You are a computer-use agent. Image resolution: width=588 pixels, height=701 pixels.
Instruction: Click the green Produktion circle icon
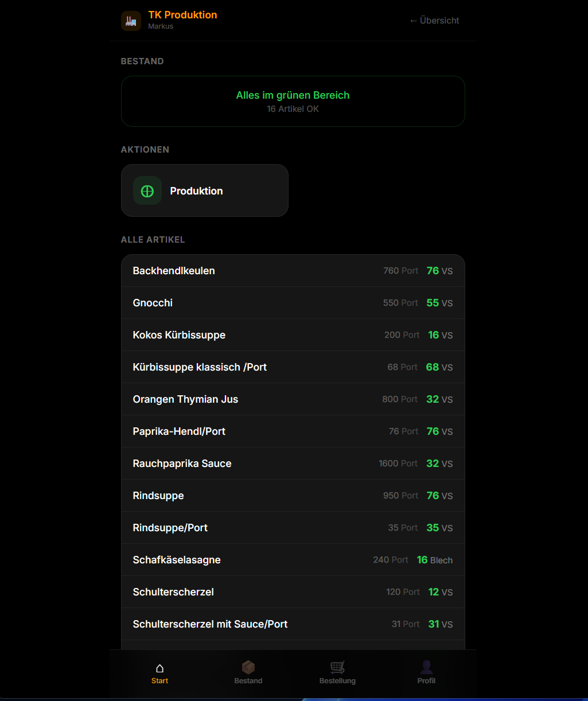pyautogui.click(x=147, y=191)
